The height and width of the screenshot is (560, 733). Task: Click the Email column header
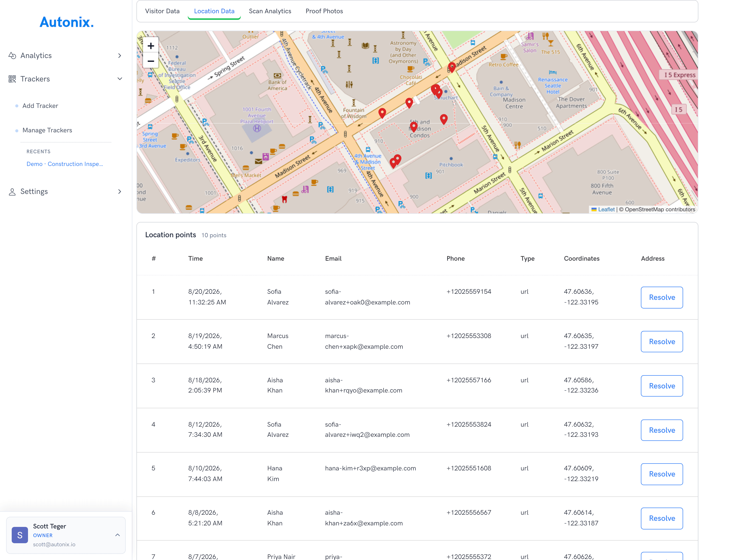pyautogui.click(x=333, y=259)
